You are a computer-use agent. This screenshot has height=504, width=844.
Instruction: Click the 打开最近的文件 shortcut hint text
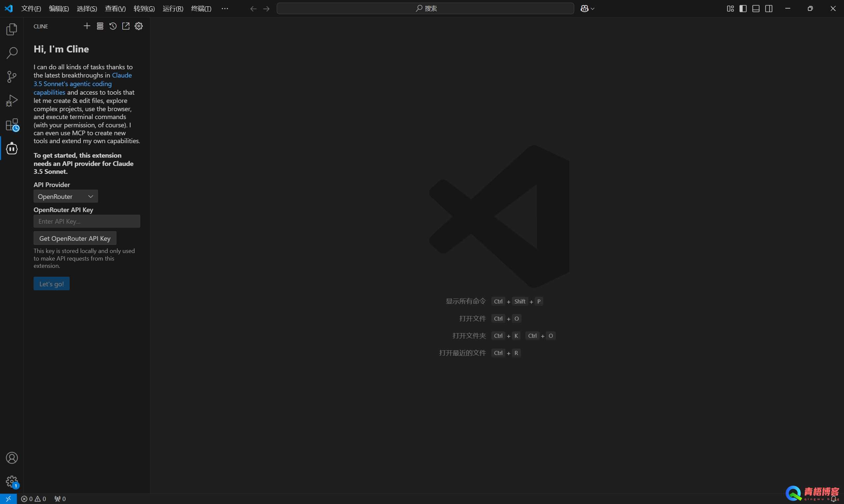462,353
